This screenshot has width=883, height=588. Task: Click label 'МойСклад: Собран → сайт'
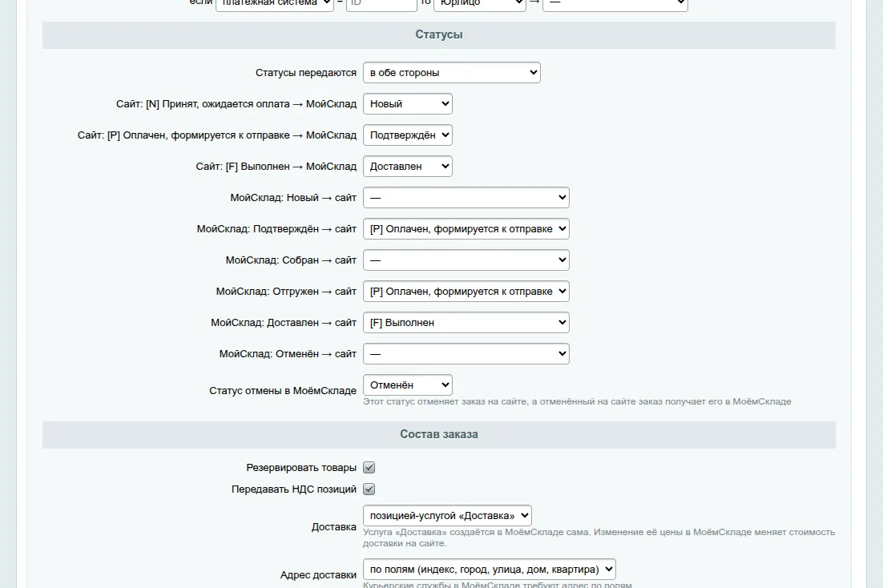pos(291,260)
